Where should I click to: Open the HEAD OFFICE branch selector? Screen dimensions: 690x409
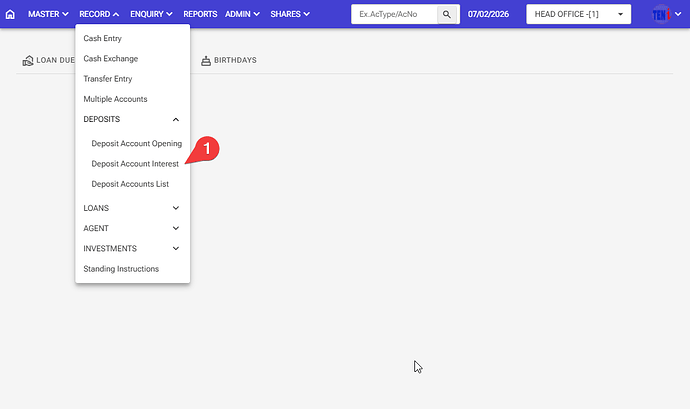(578, 15)
